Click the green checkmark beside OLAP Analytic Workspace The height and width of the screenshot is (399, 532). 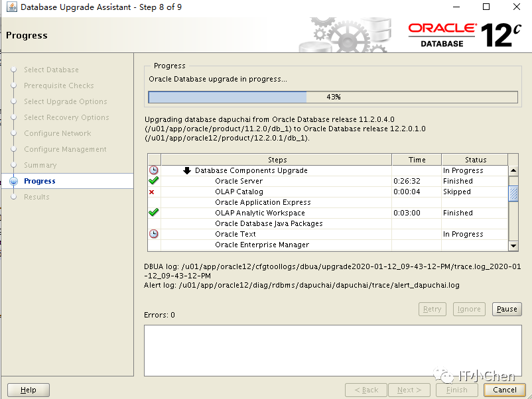tap(154, 213)
